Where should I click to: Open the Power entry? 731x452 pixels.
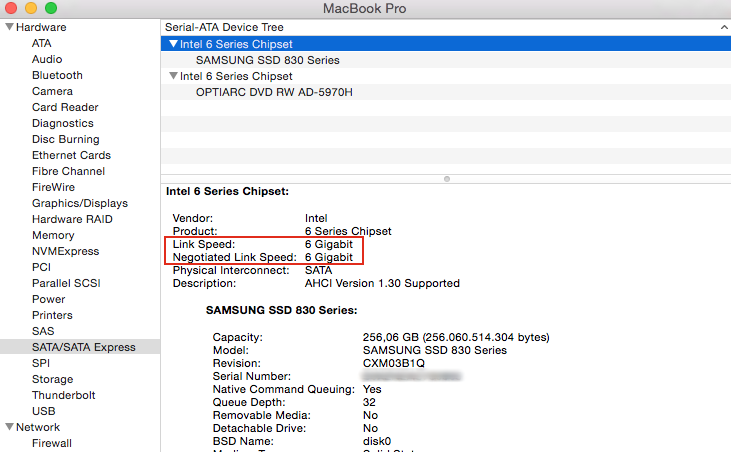pyautogui.click(x=48, y=299)
